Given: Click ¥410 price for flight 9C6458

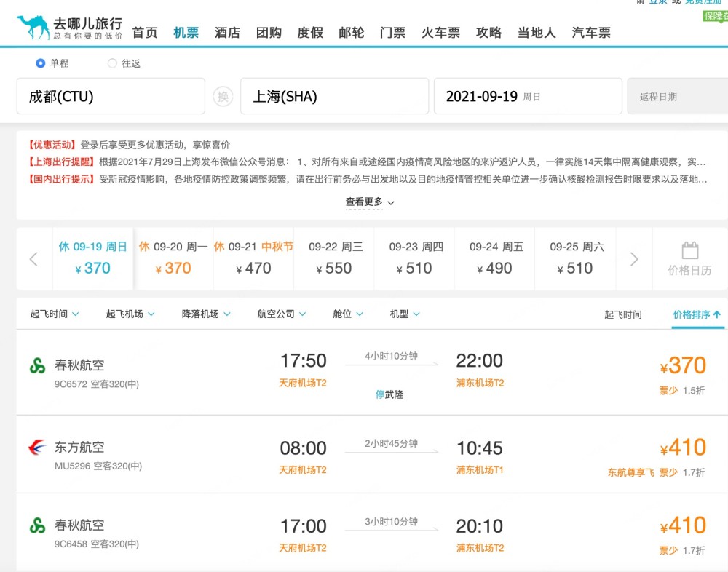Looking at the screenshot, I should (683, 526).
